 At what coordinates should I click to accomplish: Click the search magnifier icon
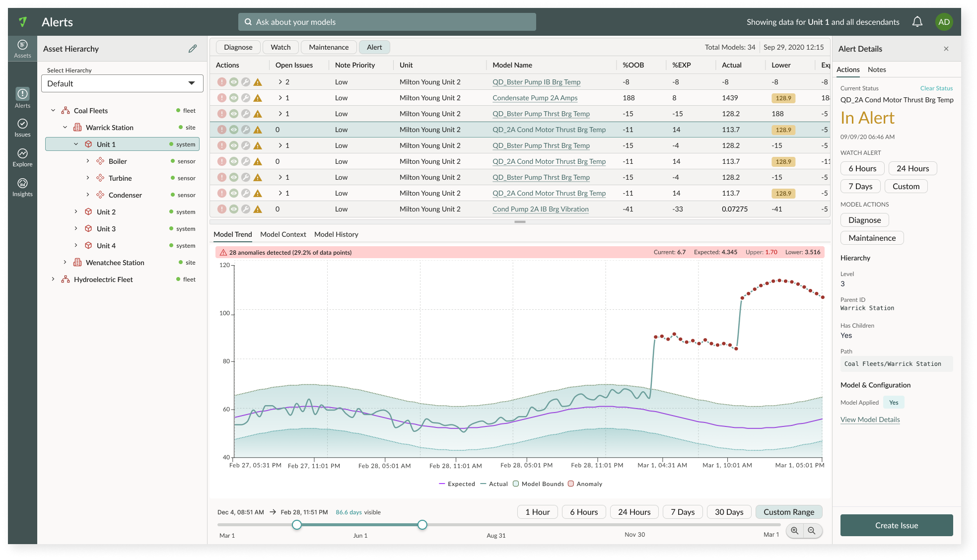point(248,22)
